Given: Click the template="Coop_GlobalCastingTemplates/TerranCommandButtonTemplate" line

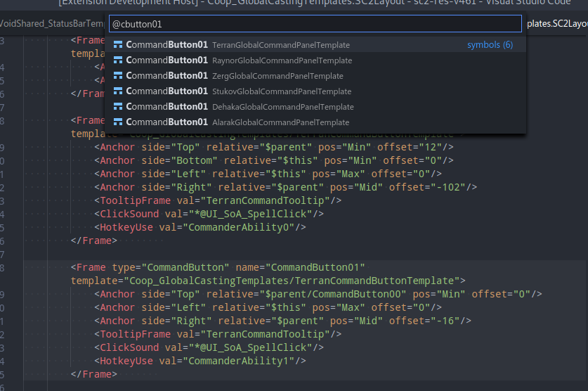Looking at the screenshot, I should [x=268, y=281].
